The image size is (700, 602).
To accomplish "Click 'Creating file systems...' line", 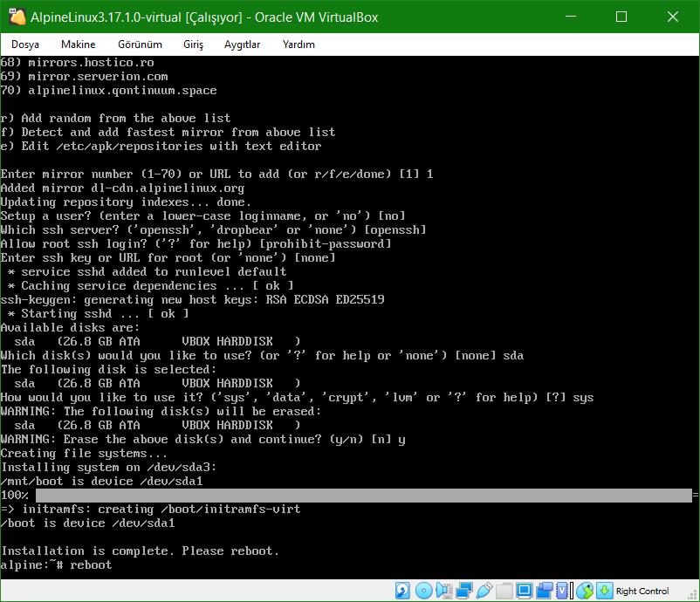I will point(84,454).
